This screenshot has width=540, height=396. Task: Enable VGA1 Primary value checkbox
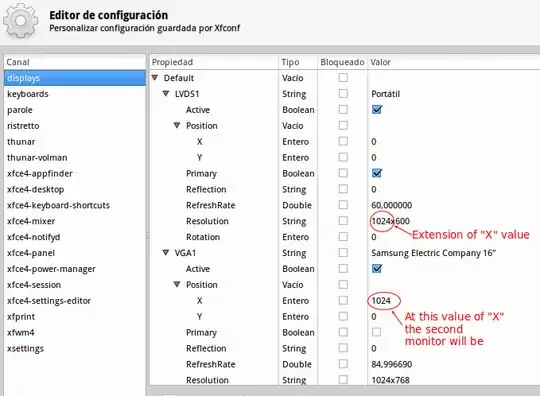376,332
